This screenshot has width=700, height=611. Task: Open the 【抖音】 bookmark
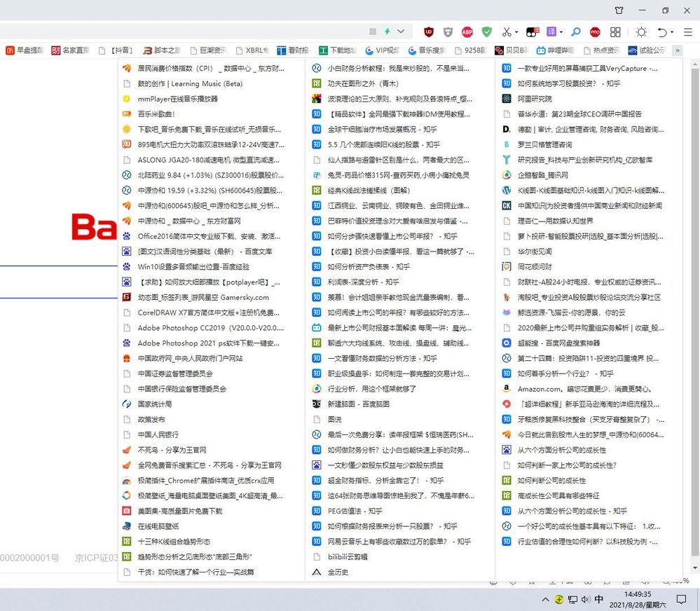coord(116,50)
